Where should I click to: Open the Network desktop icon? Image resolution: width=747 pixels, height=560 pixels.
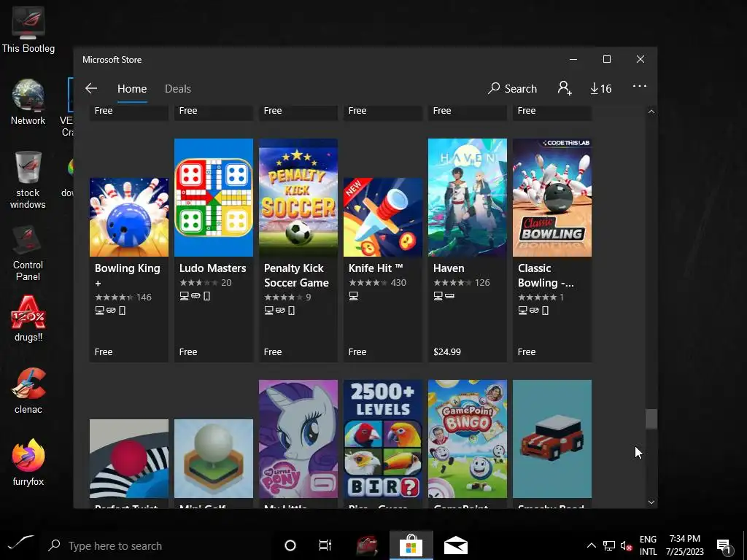28,102
